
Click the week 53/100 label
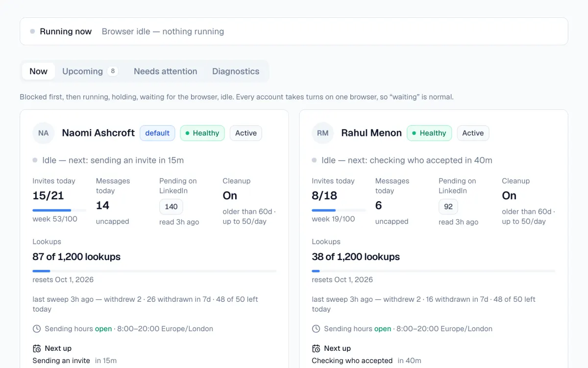[x=55, y=219]
